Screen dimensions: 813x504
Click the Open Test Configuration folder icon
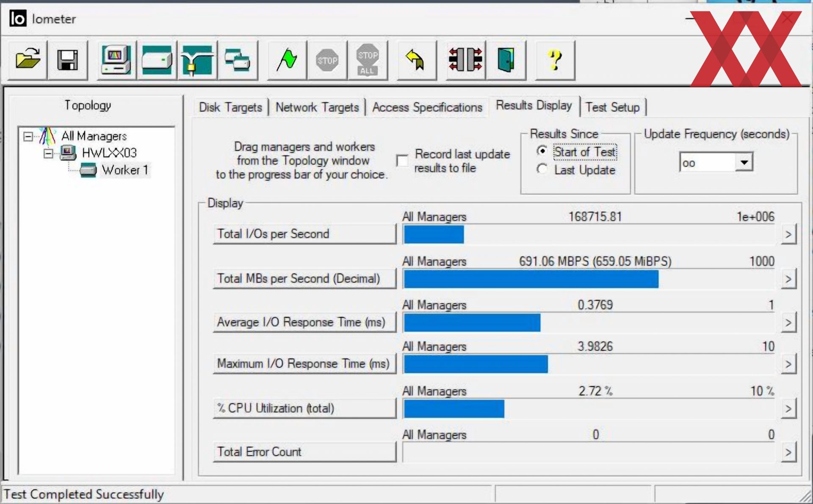click(x=28, y=60)
